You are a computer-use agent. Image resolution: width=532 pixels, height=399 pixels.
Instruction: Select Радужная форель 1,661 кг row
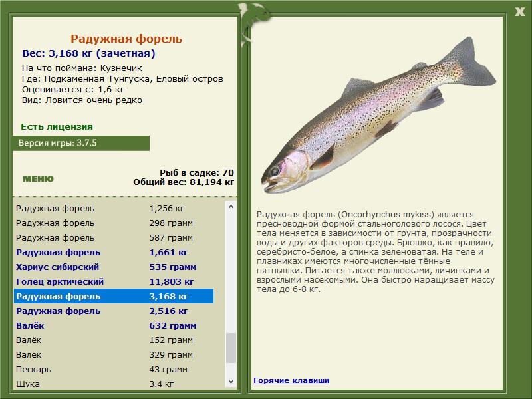coord(114,252)
